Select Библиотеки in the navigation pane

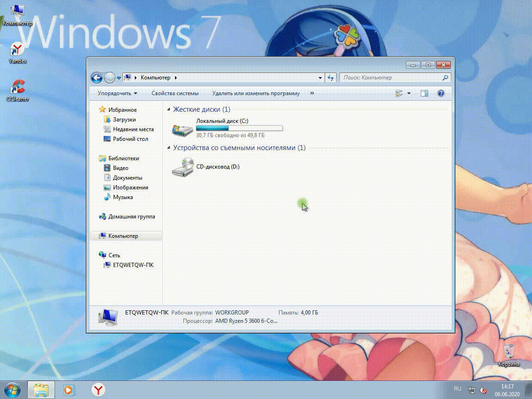pyautogui.click(x=123, y=158)
